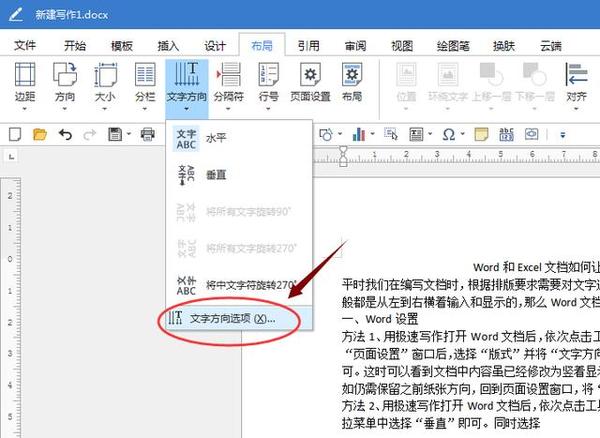Click the 行号 line numbers icon
The width and height of the screenshot is (600, 438).
pos(268,75)
